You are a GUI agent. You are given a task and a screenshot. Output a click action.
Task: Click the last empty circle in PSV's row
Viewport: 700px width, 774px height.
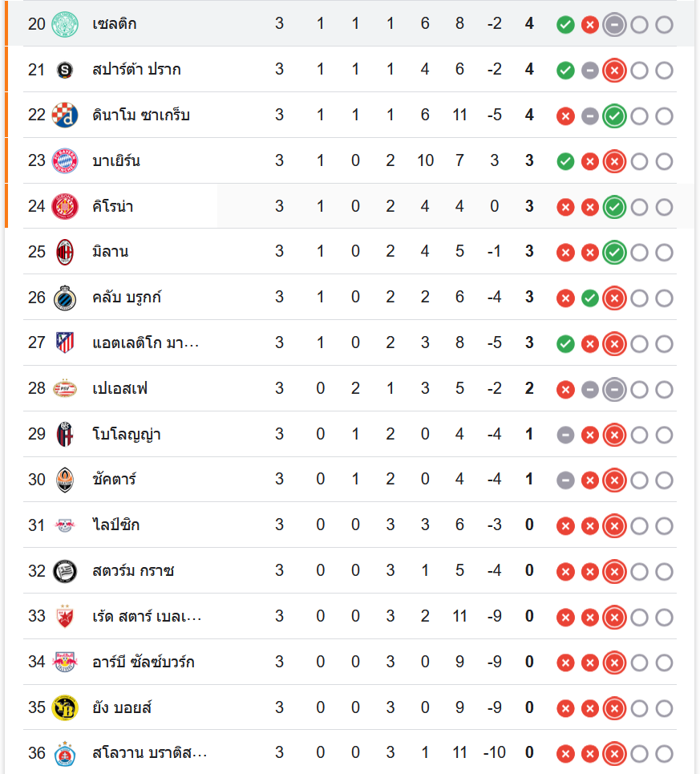tap(664, 390)
